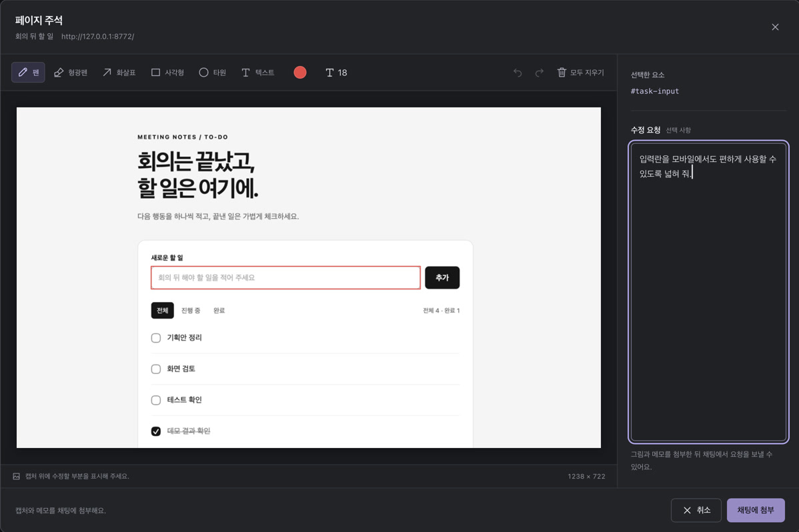
Task: Click 다음 행동을 하나씩 적고 description text
Action: 218,217
